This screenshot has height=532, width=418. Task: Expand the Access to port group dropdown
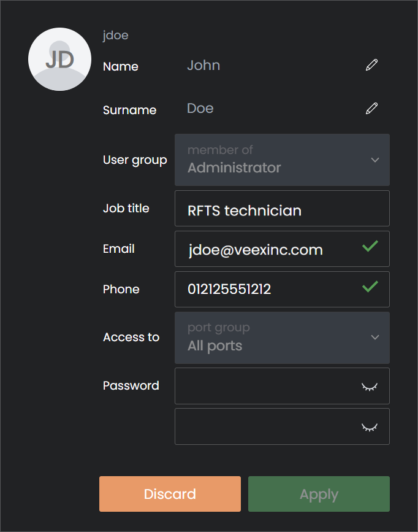pos(282,337)
